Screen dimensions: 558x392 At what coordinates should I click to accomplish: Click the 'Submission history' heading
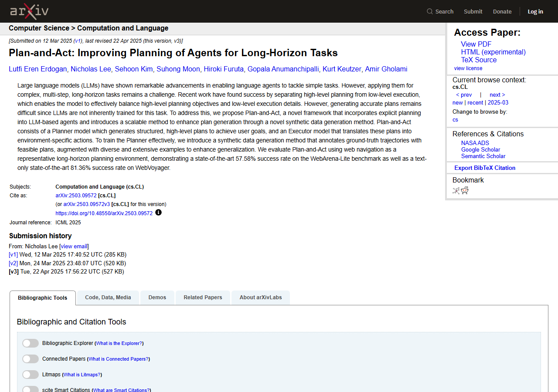pos(40,236)
